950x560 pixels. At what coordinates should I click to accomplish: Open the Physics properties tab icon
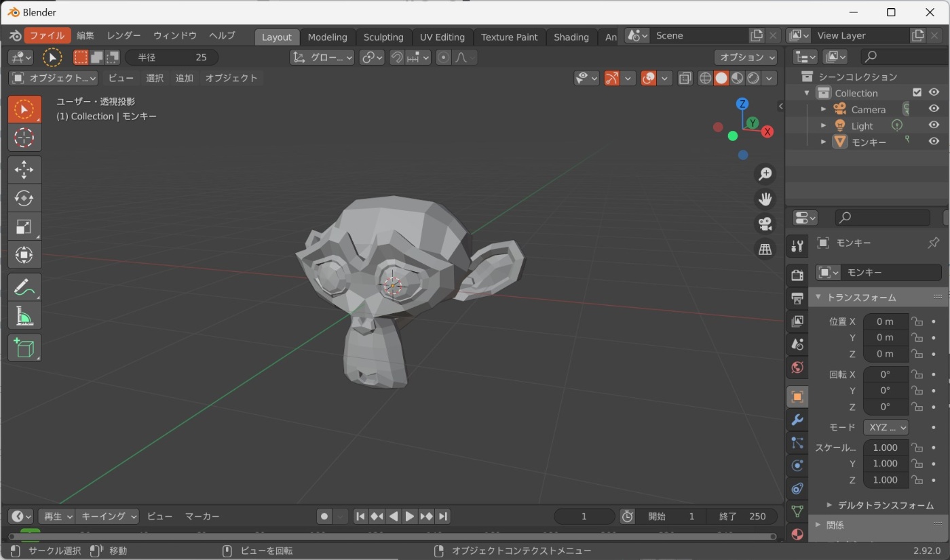coord(797,466)
